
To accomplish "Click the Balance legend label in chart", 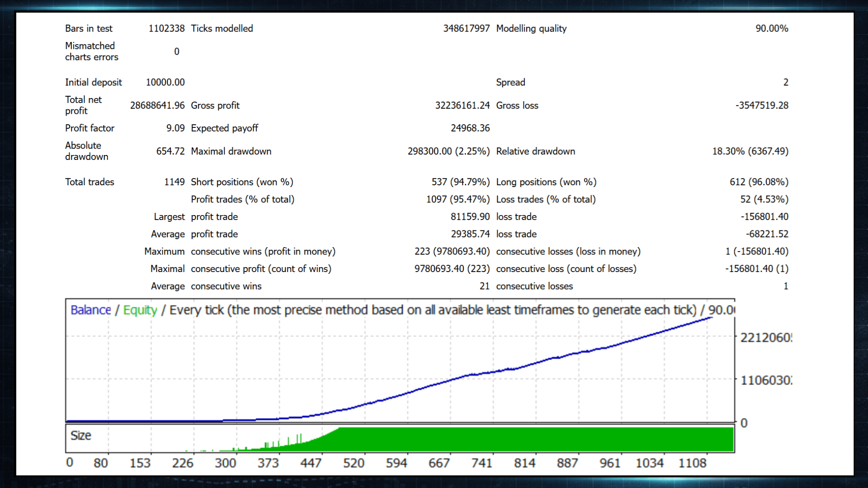I will tap(90, 310).
